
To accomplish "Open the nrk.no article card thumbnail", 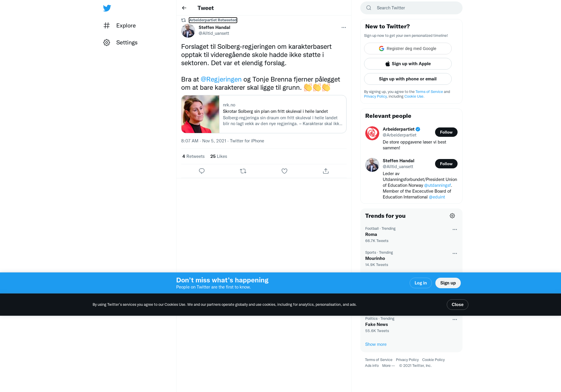I will tap(200, 114).
